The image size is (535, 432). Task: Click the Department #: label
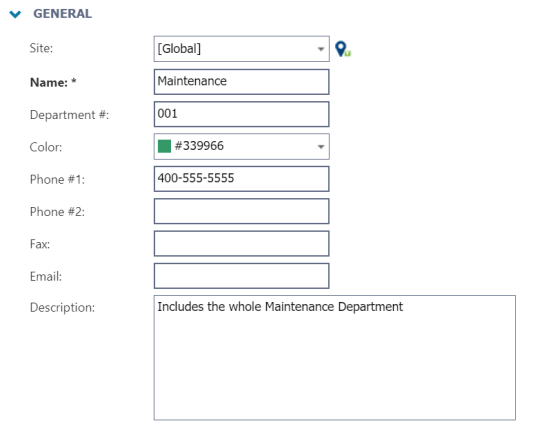(x=70, y=115)
